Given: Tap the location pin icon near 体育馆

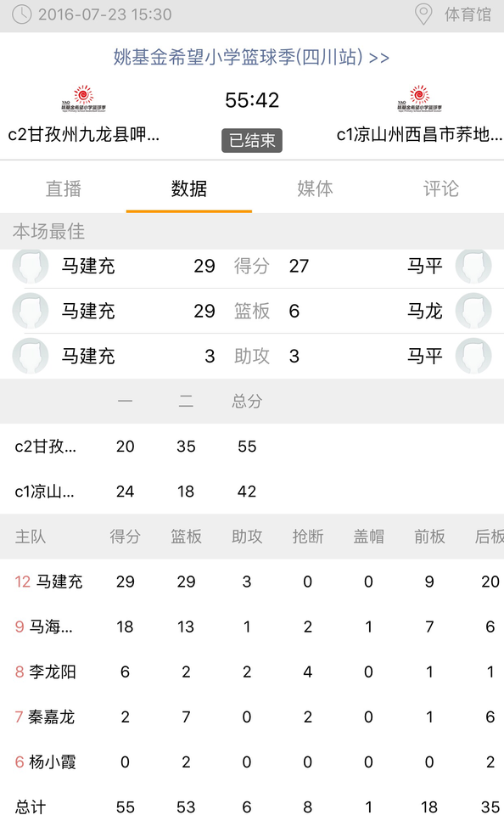Looking at the screenshot, I should pyautogui.click(x=423, y=14).
